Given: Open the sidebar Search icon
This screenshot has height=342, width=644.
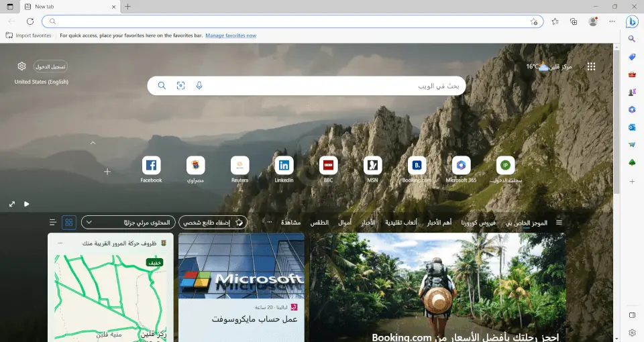Looking at the screenshot, I should point(632,39).
